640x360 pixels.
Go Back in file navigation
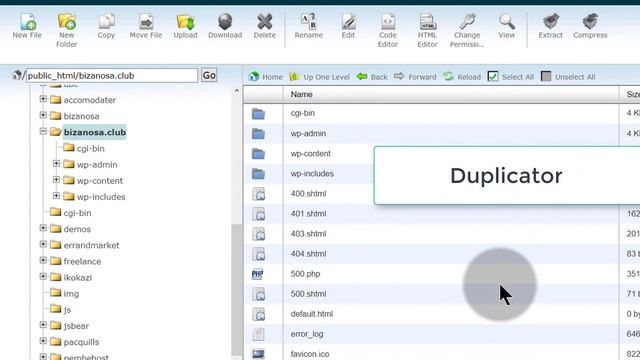point(372,77)
